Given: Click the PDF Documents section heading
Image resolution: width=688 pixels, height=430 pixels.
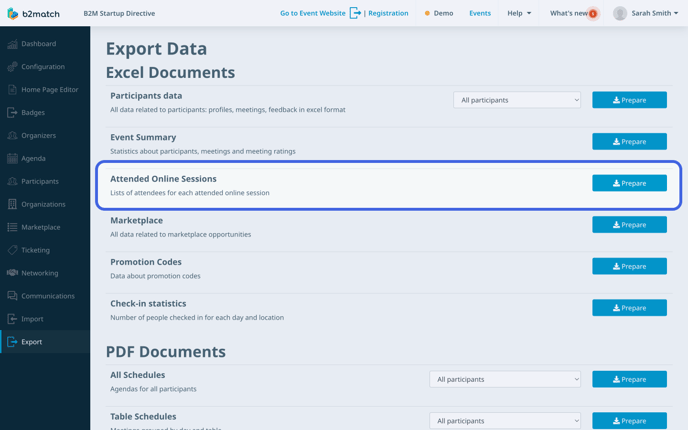Looking at the screenshot, I should [x=165, y=352].
